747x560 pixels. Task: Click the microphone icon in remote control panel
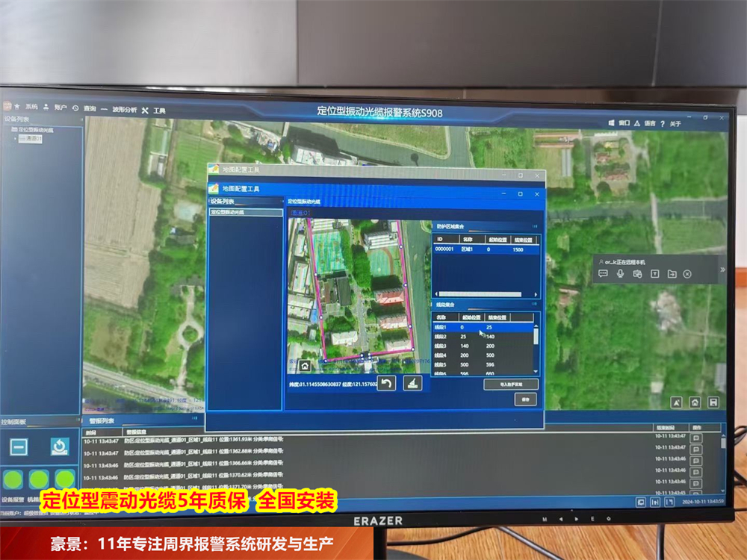[620, 274]
